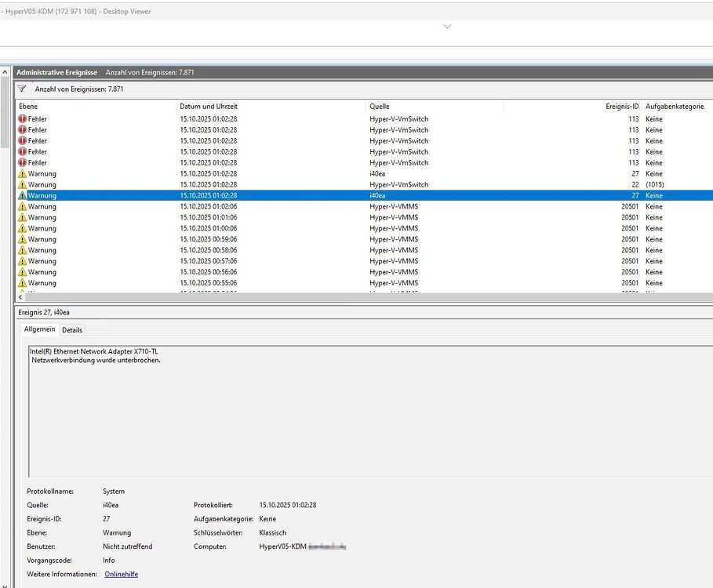Image resolution: width=713 pixels, height=588 pixels.
Task: Click the warning icon of the 00:55:06 Hyper-V-VMMS row
Action: [22, 283]
